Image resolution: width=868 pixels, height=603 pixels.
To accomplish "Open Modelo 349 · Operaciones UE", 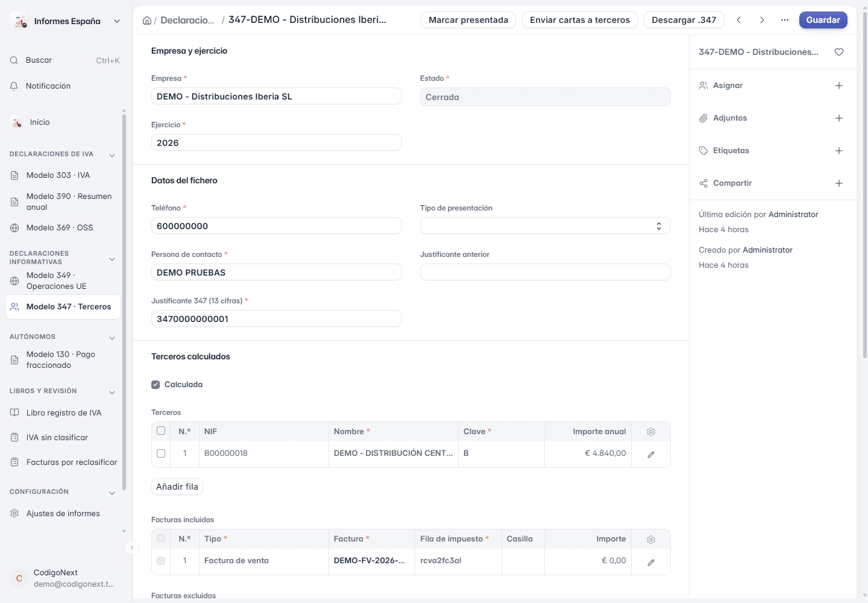I will [x=63, y=281].
